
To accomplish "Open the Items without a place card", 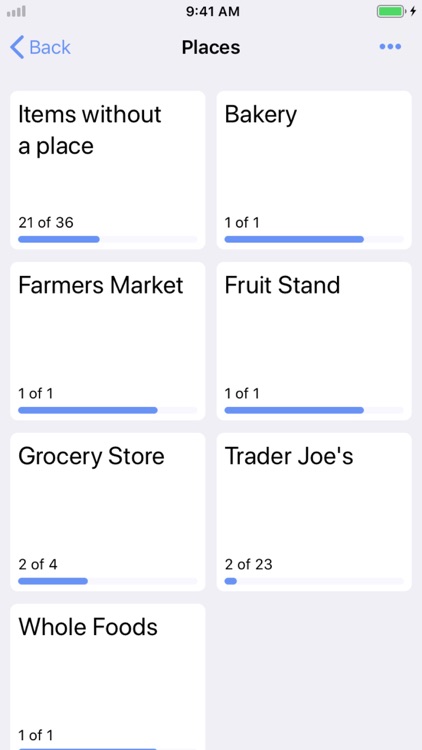I will [108, 170].
